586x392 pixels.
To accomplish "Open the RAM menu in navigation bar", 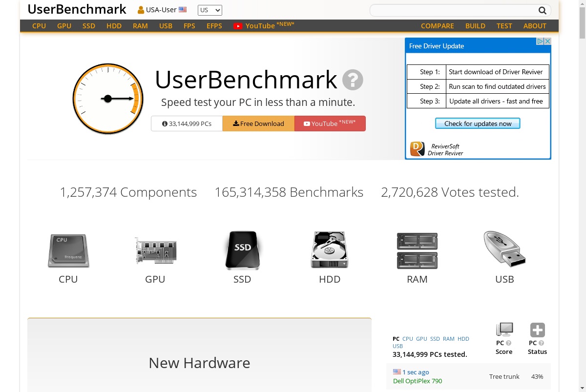I will click(x=140, y=26).
